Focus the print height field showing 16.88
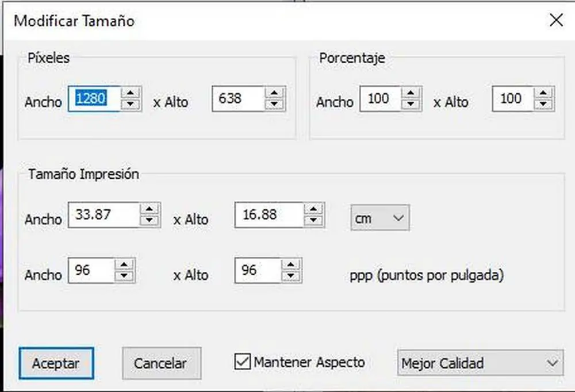The height and width of the screenshot is (392, 575). coord(268,215)
